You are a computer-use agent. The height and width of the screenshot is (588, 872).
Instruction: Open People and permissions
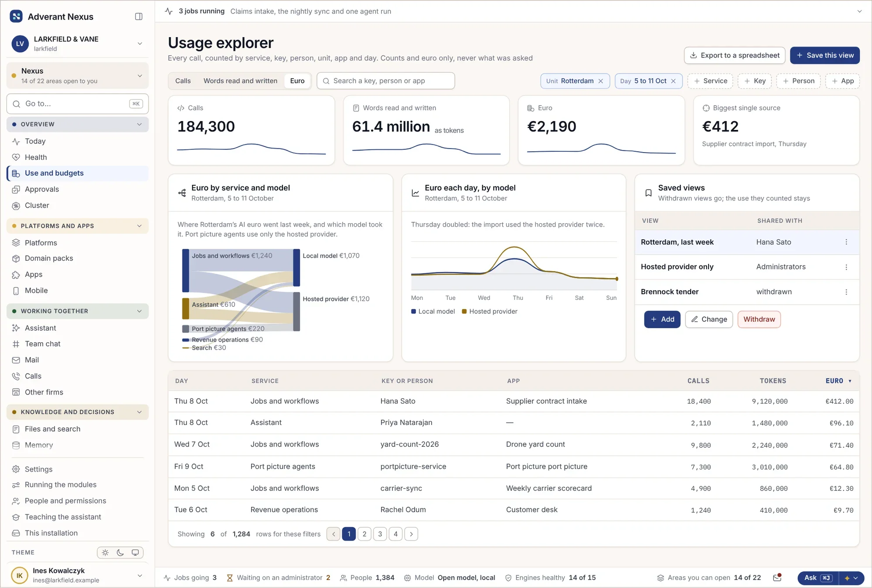(78, 501)
